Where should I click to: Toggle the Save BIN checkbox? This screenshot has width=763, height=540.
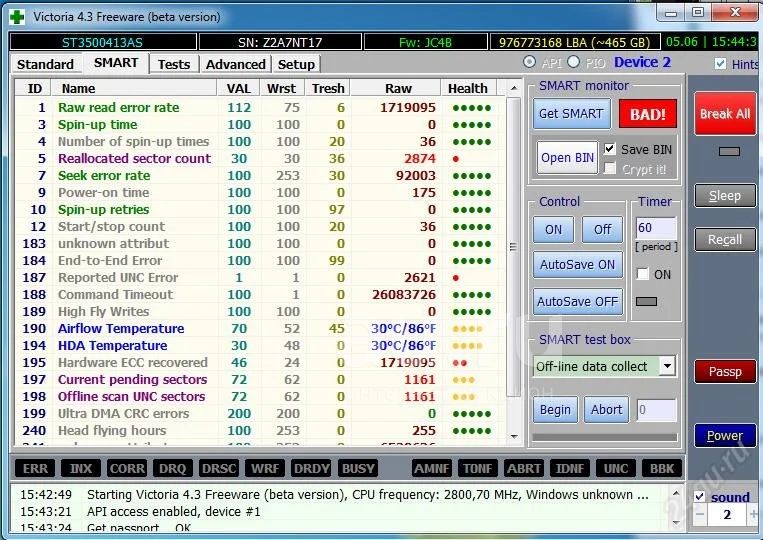click(610, 149)
